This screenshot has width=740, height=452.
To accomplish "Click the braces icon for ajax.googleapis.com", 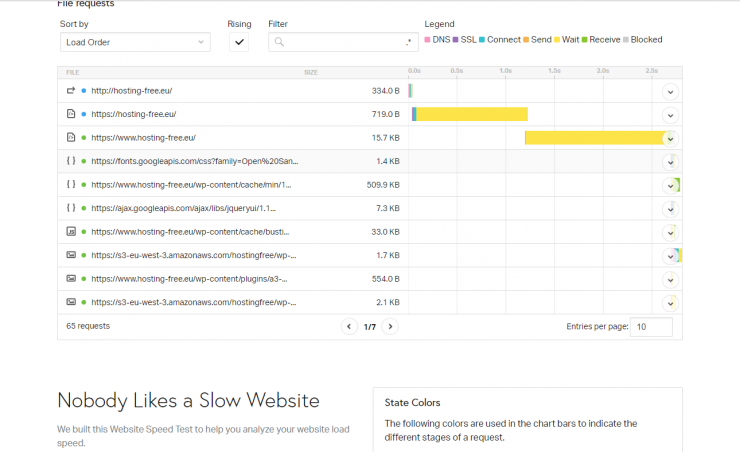I will coord(71,208).
